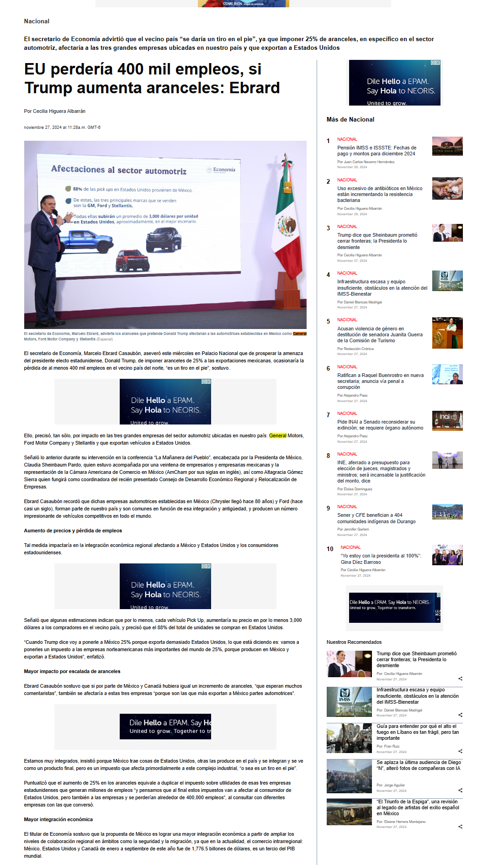
Task: Click EPAM banner above Estamos muy integrados
Action: pos(165,727)
